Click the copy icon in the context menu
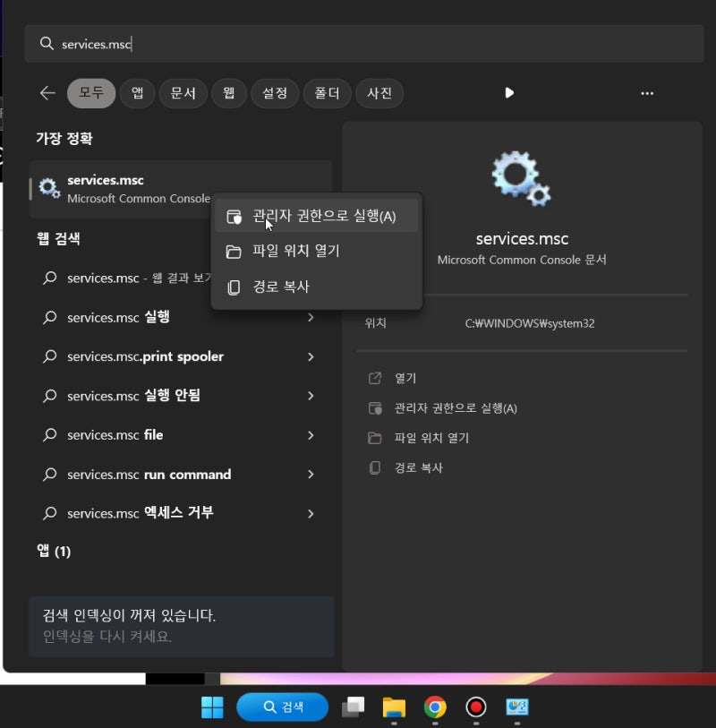This screenshot has width=716, height=728. tap(234, 287)
